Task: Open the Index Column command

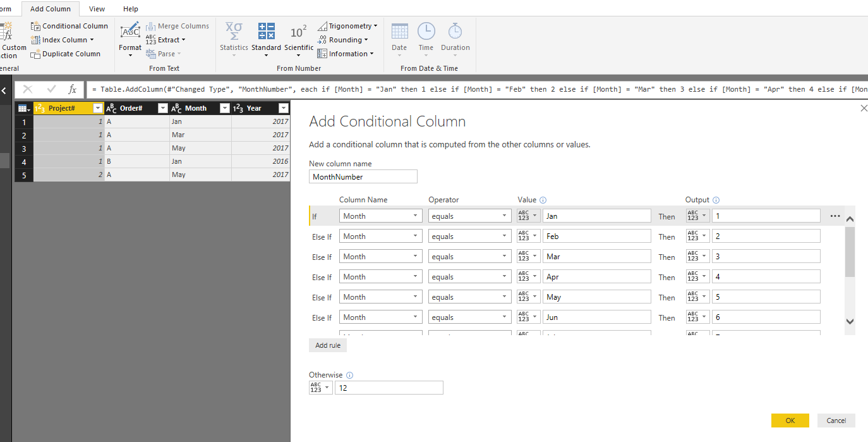Action: [63, 40]
